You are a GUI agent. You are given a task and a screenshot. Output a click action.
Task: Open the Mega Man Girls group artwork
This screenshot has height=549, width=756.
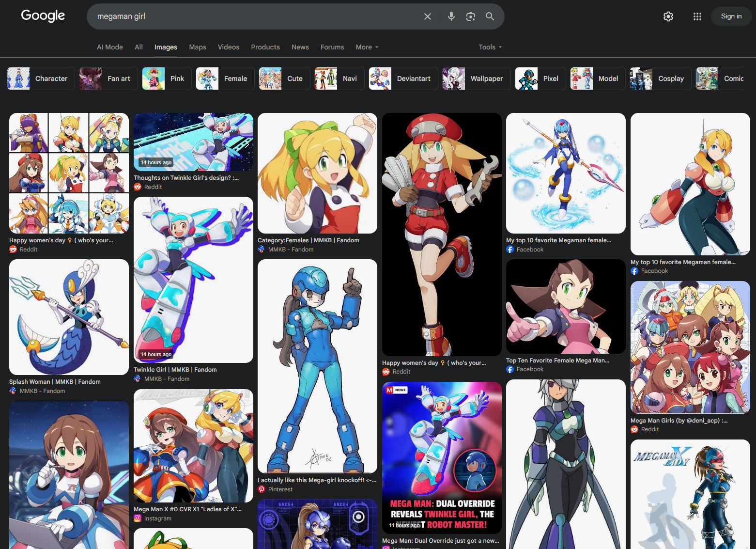click(x=690, y=347)
